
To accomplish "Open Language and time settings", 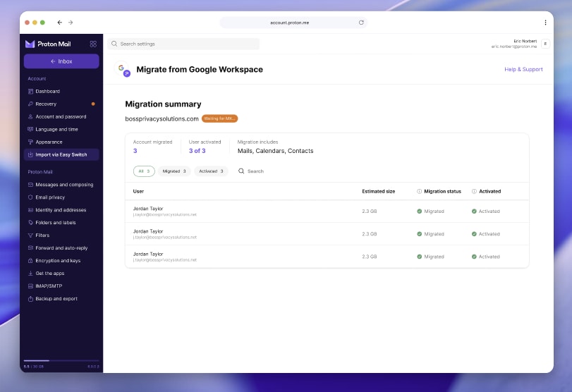I will 61,130.
